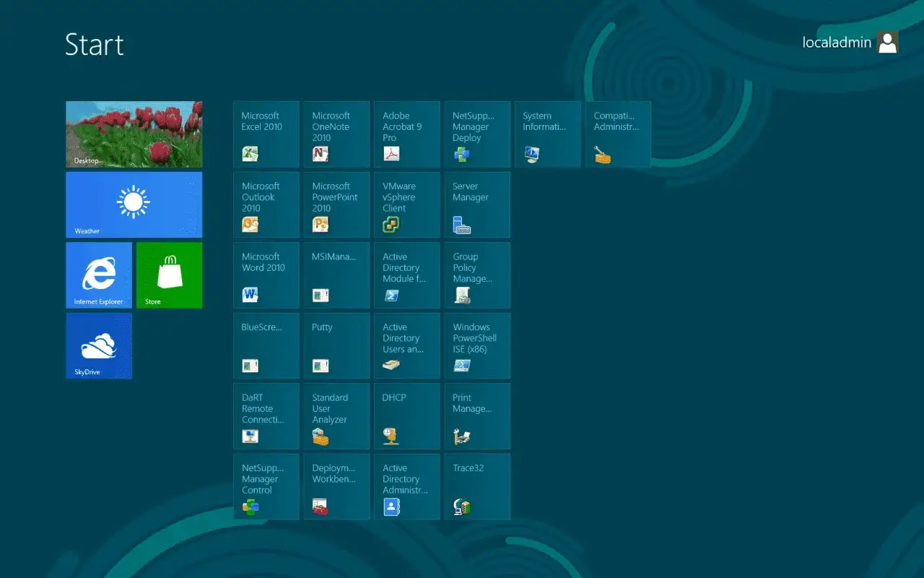Open the NetSupport Manager Deploy tile
Image resolution: width=924 pixels, height=578 pixels.
477,134
